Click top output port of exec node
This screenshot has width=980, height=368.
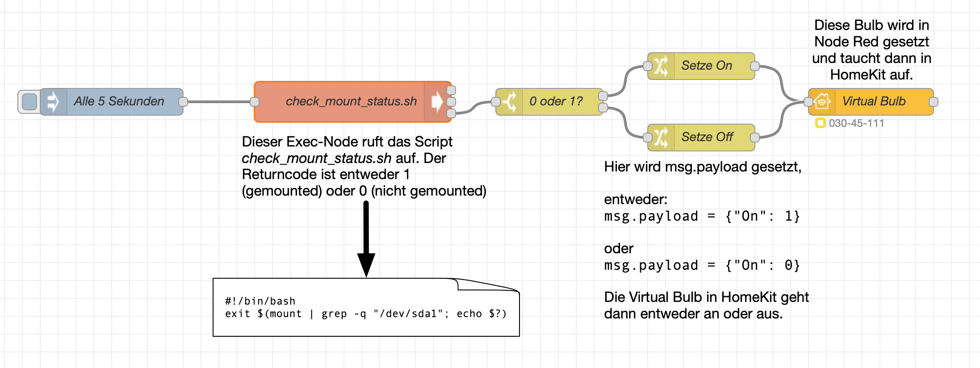coord(451,90)
